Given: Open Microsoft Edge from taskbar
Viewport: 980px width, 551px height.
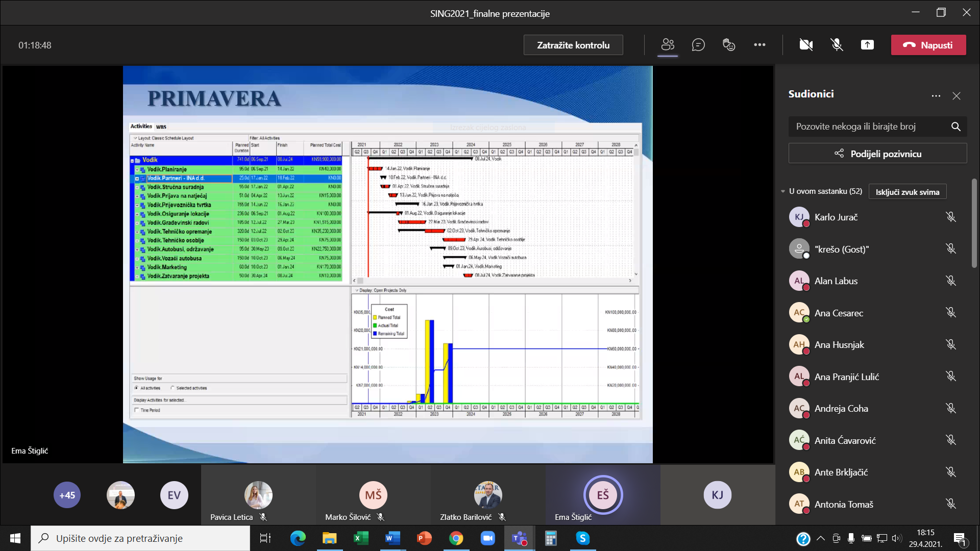Looking at the screenshot, I should point(298,538).
